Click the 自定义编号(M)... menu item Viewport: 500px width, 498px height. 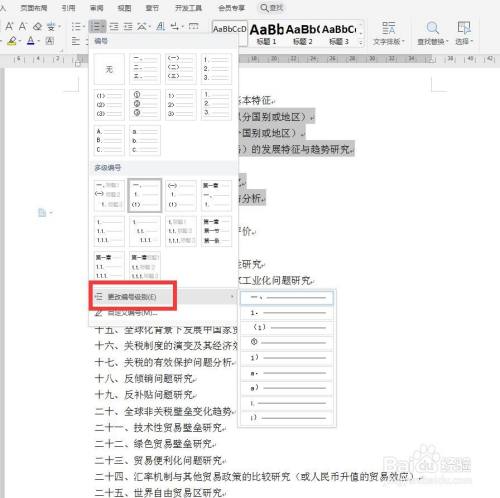[x=132, y=313]
